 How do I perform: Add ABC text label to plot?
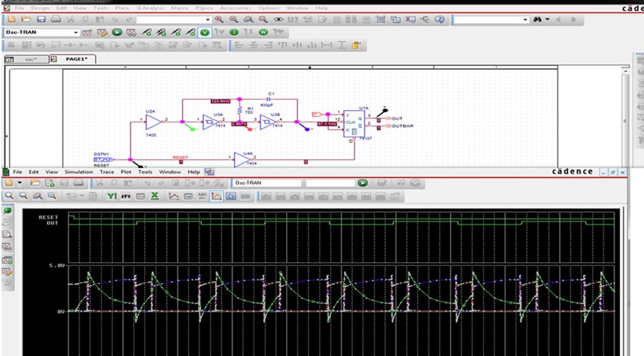(202, 196)
